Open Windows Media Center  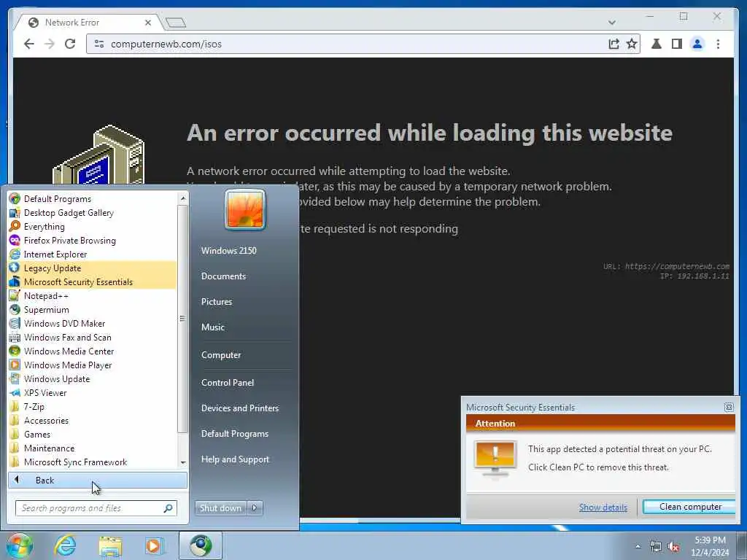click(92, 351)
